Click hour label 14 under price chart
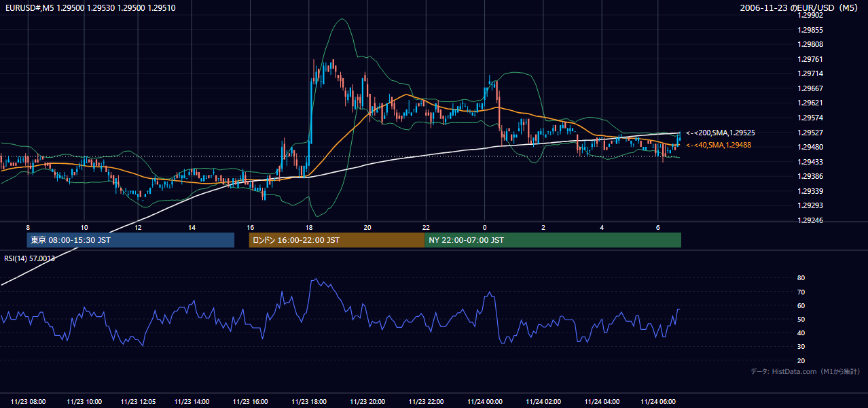 click(192, 227)
